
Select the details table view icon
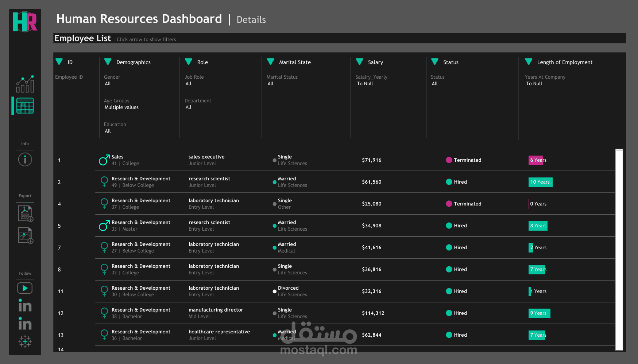coord(25,106)
